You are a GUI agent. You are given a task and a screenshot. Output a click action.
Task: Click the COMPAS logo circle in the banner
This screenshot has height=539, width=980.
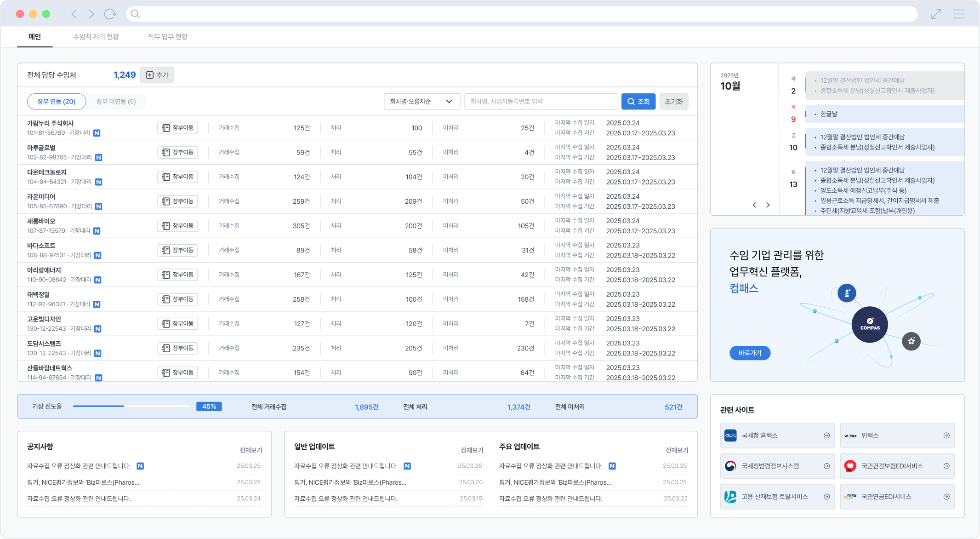[x=870, y=325]
